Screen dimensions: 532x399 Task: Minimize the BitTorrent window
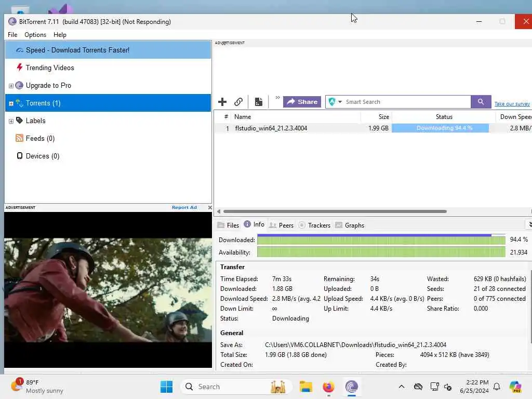(x=479, y=21)
